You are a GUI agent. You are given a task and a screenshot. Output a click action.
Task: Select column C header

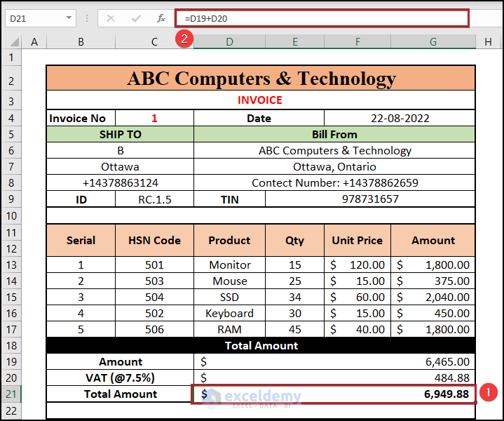(155, 42)
